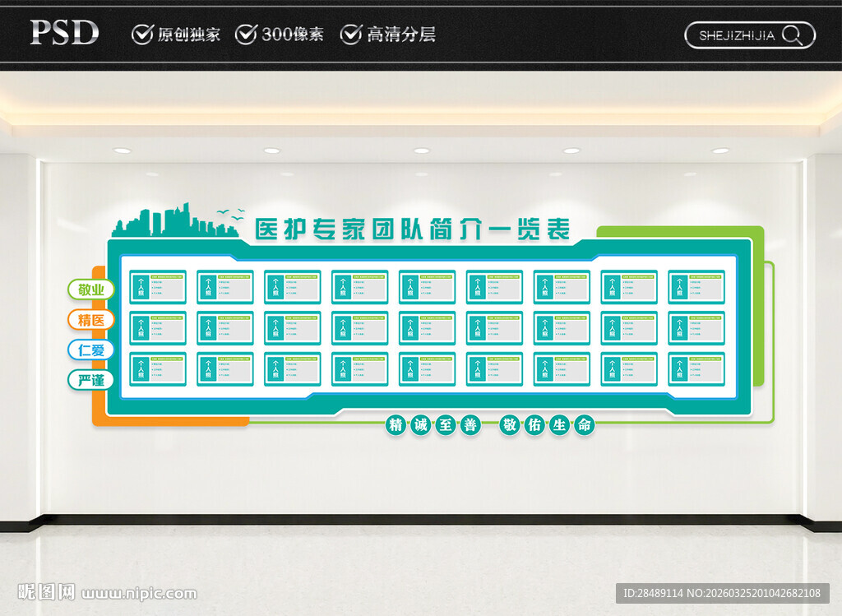Image resolution: width=842 pixels, height=616 pixels.
Task: Select the 300像素 label
Action: (x=293, y=35)
